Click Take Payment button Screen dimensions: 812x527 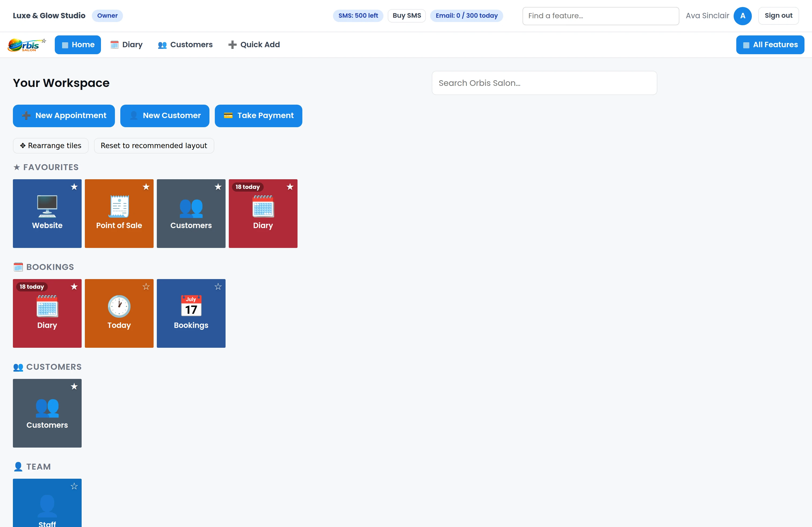(259, 116)
